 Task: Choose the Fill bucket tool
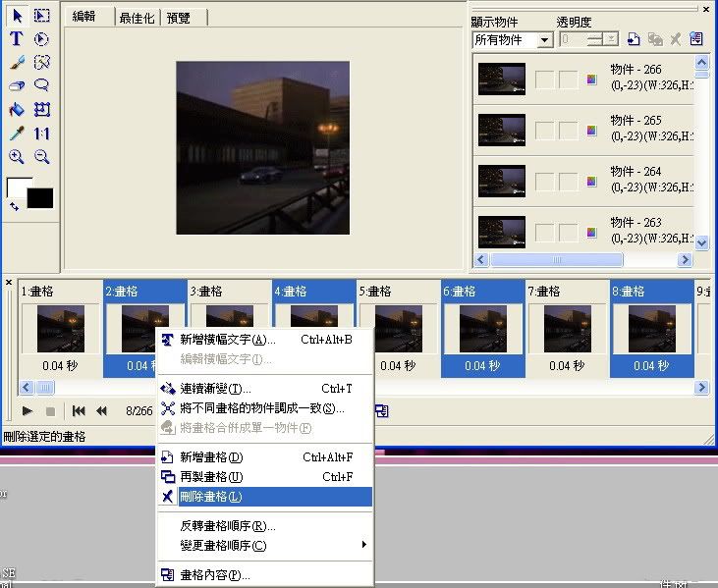pos(17,110)
